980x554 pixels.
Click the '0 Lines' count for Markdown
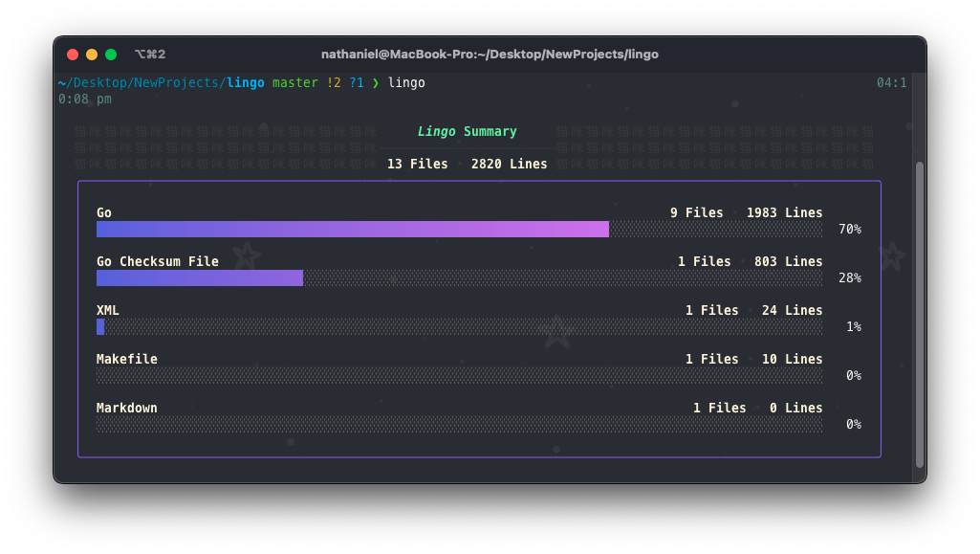click(795, 408)
